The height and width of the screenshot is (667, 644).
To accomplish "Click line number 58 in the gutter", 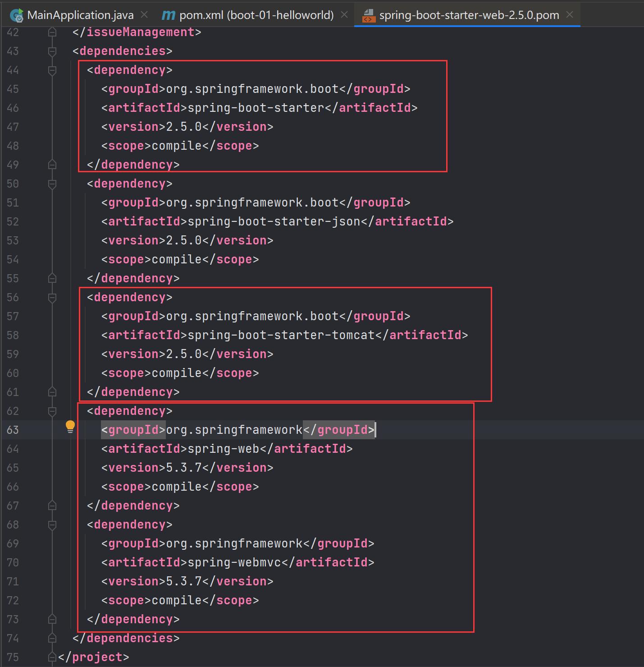I will pos(13,335).
